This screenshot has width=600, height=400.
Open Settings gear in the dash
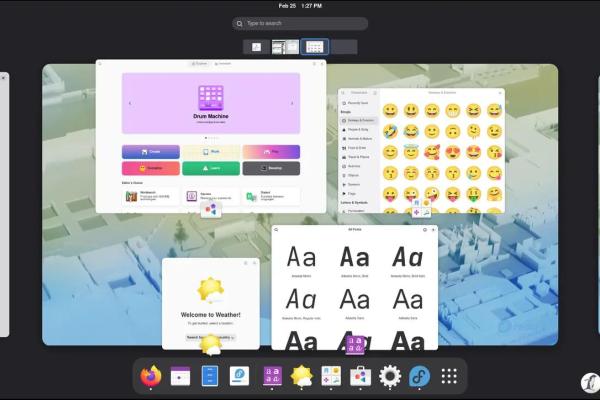click(390, 376)
